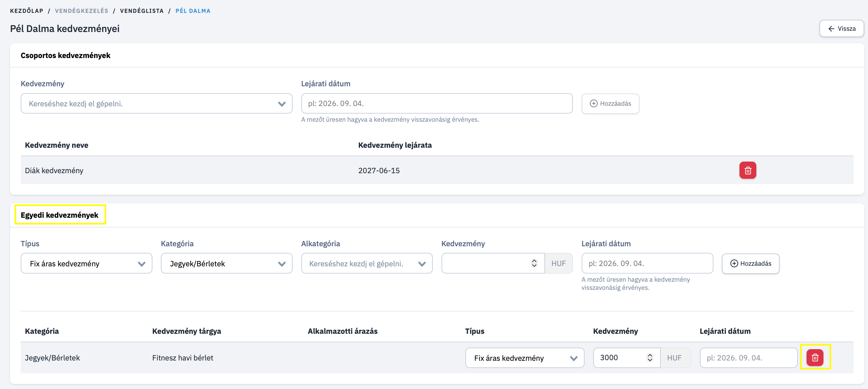Open Vendégkezelés breadcrumb link

(x=82, y=11)
